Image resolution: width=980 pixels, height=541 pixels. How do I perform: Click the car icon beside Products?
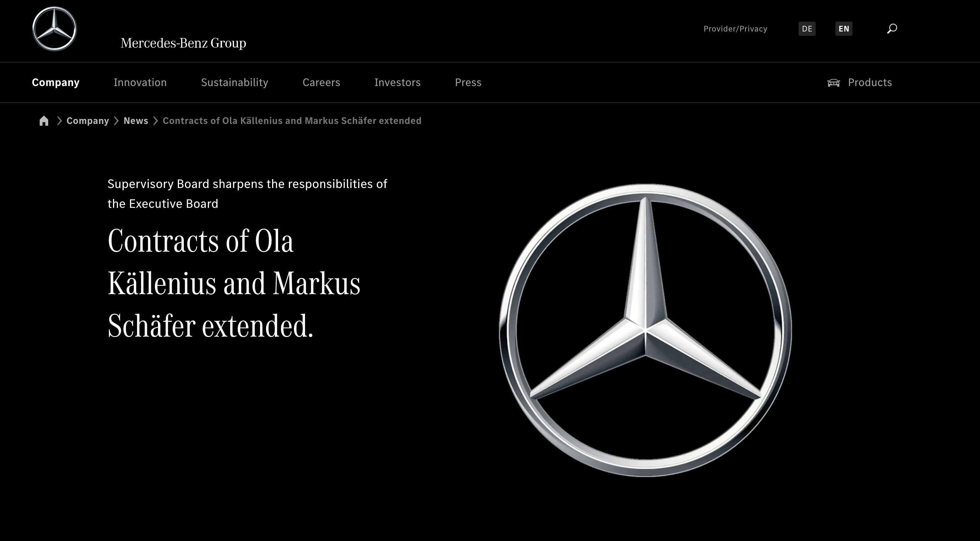833,82
